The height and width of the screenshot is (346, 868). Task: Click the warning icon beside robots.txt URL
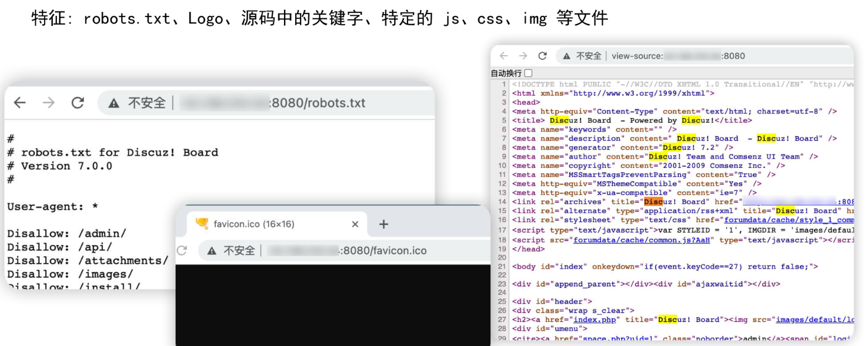113,103
